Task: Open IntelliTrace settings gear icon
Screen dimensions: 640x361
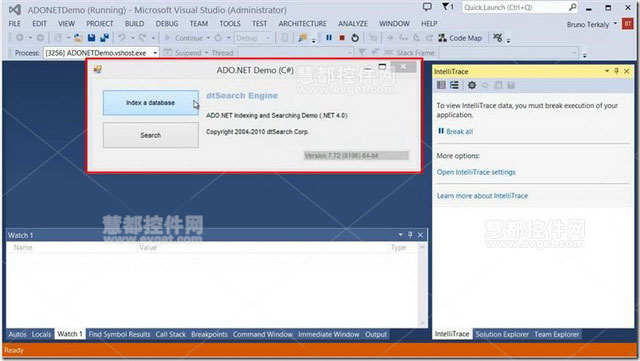Action: [x=472, y=85]
